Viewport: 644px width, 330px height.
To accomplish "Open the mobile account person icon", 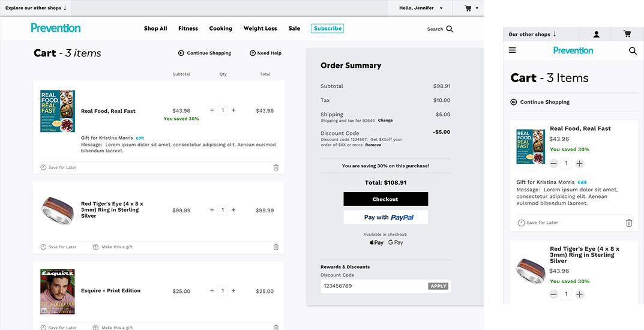I will (597, 34).
